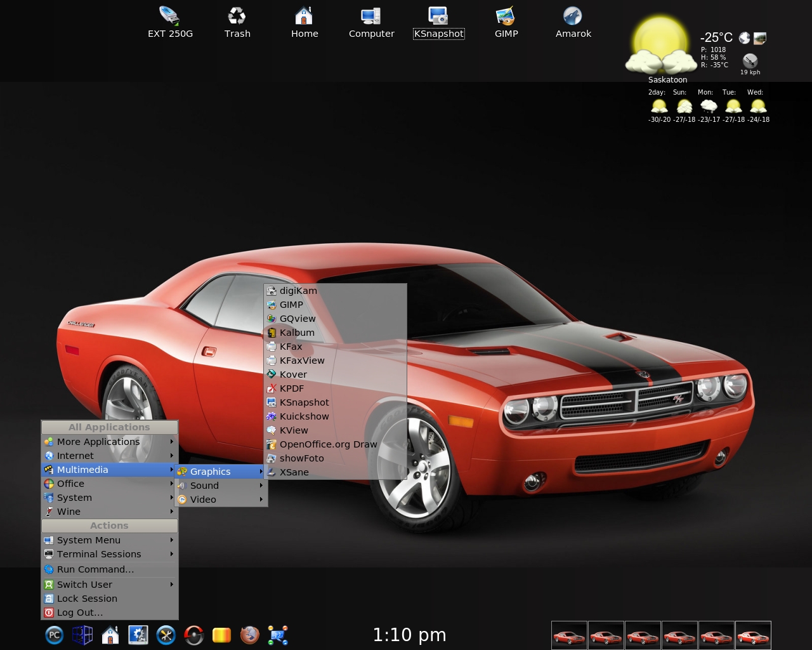812x650 pixels.
Task: Click the large sun-and-clouds current weather icon
Action: (x=661, y=46)
